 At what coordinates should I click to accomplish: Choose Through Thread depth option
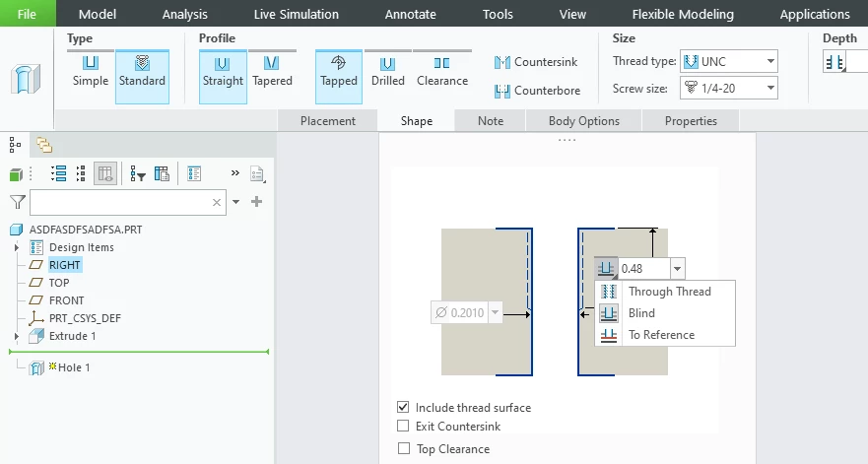[x=665, y=292]
